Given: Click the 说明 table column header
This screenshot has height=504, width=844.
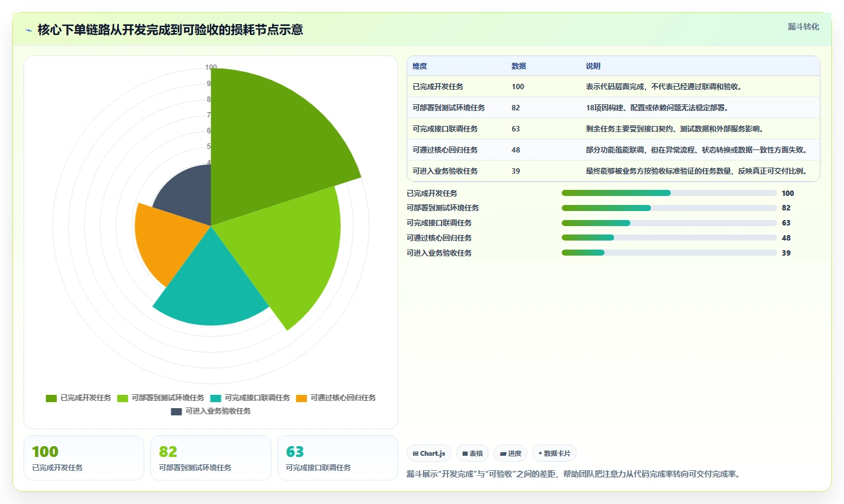Looking at the screenshot, I should pos(593,66).
